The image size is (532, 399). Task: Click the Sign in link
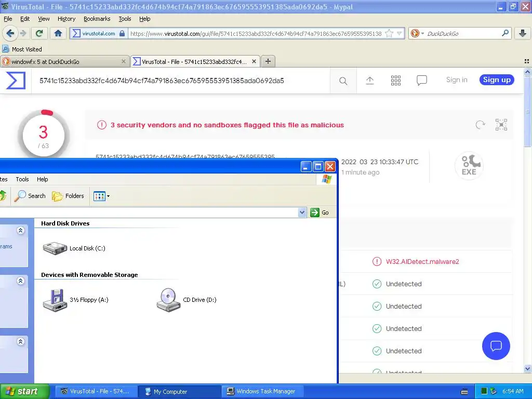coord(457,79)
